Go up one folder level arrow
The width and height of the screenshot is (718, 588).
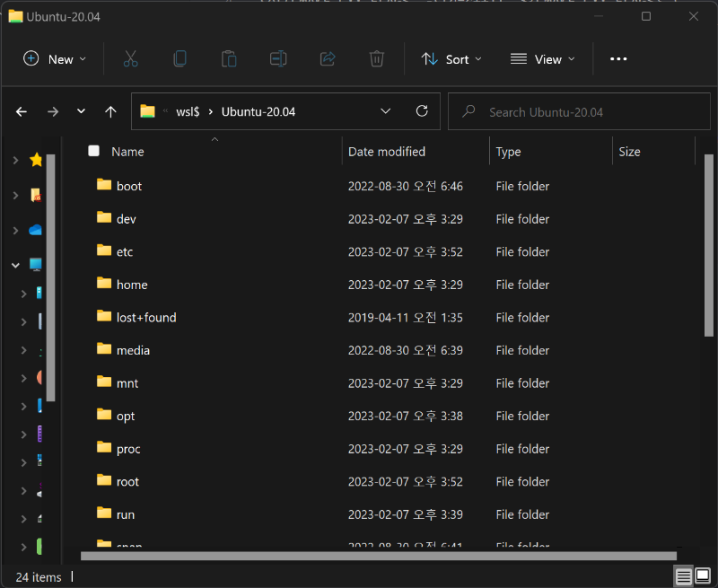click(x=110, y=111)
